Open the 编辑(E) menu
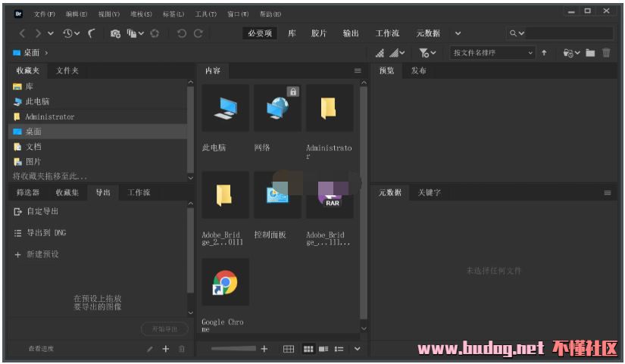The width and height of the screenshot is (625, 364). coord(76,14)
